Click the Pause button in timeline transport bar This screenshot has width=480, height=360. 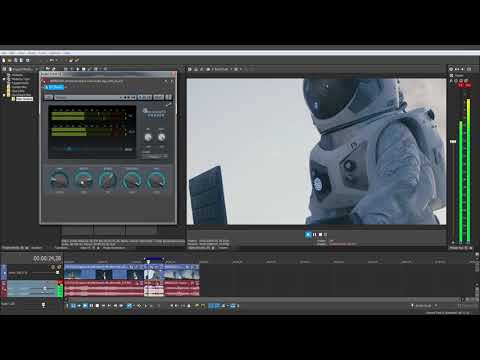click(91, 306)
